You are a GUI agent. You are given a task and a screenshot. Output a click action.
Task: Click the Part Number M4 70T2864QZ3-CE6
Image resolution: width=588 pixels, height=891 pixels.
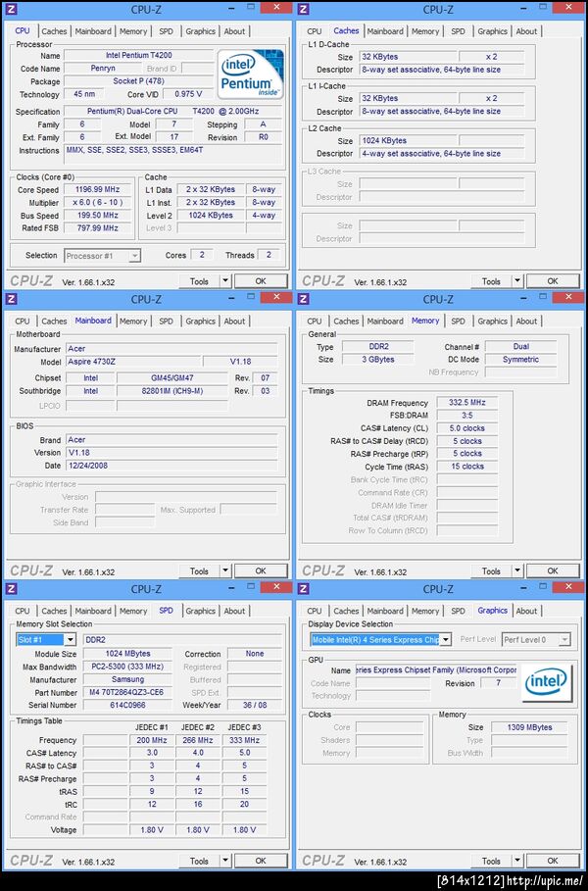127,693
